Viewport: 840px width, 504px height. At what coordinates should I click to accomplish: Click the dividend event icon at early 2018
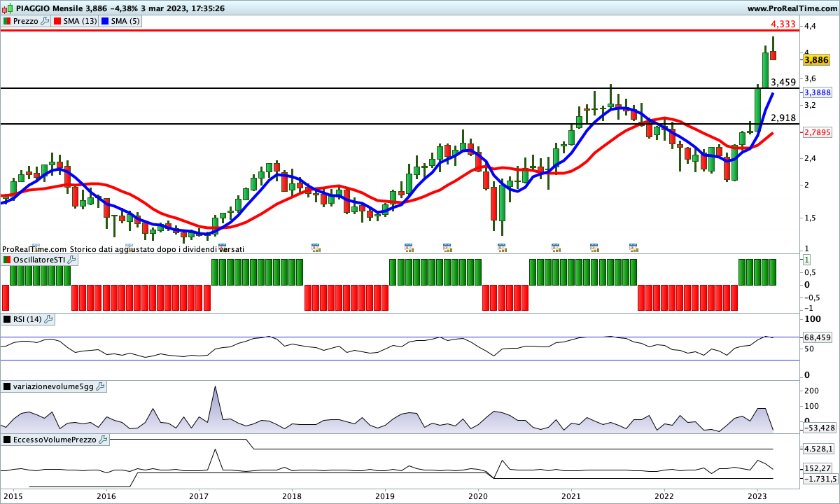point(315,247)
